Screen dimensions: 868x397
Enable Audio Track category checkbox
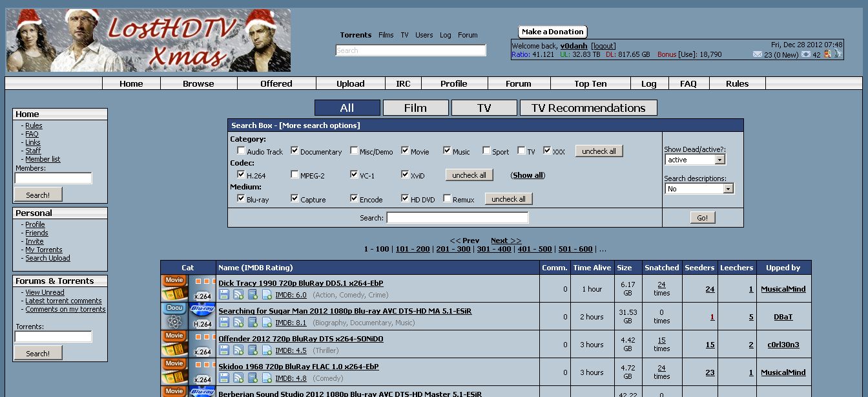coord(241,151)
